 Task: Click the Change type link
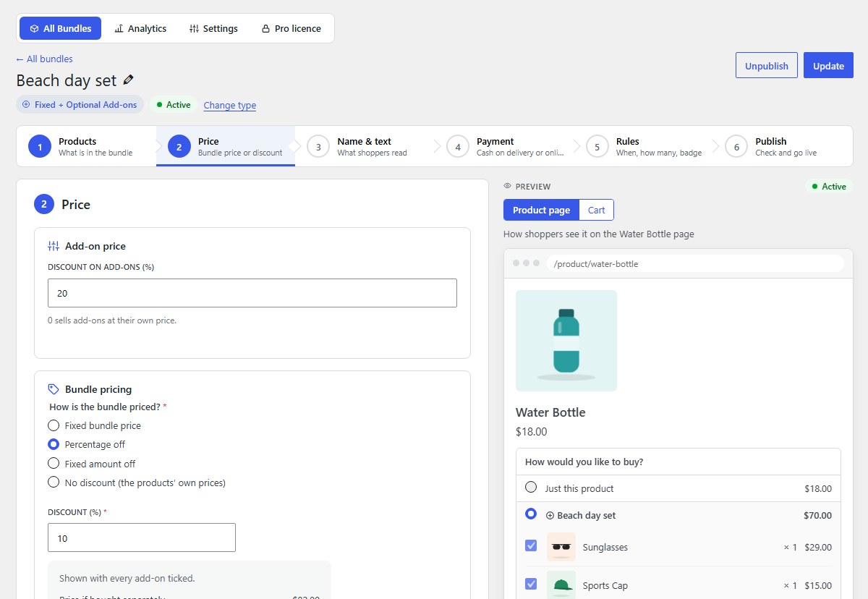point(230,105)
